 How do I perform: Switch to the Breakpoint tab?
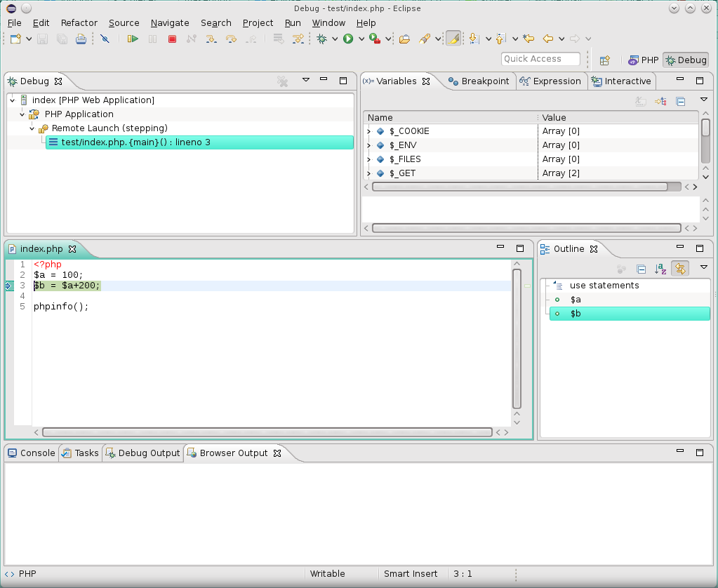pos(479,81)
